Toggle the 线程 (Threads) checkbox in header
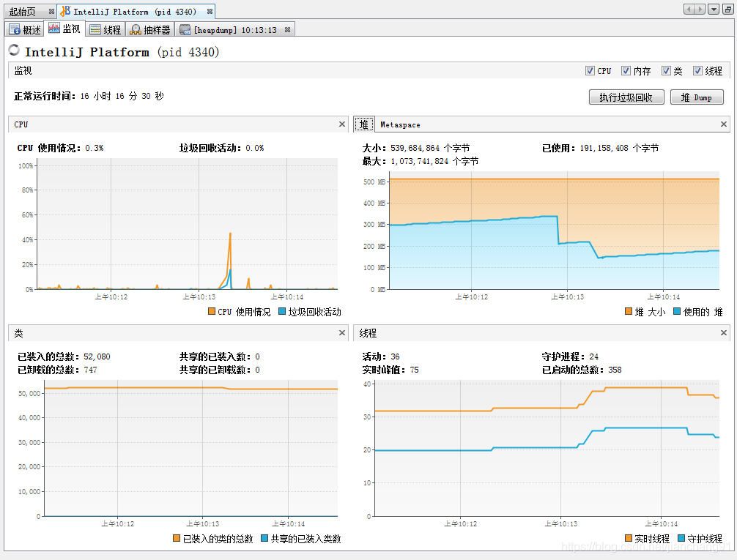This screenshot has width=737, height=560. pos(697,71)
